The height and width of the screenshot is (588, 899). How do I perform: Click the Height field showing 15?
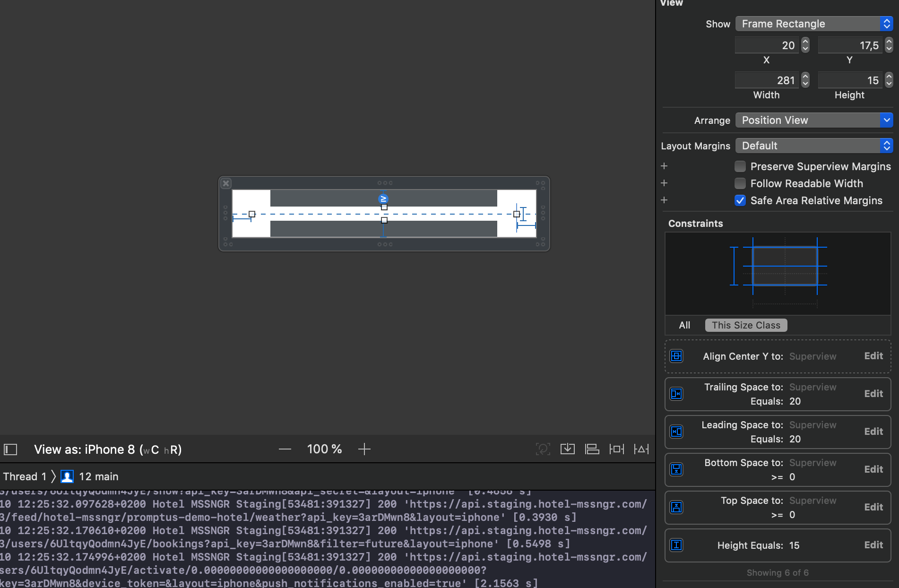(850, 80)
